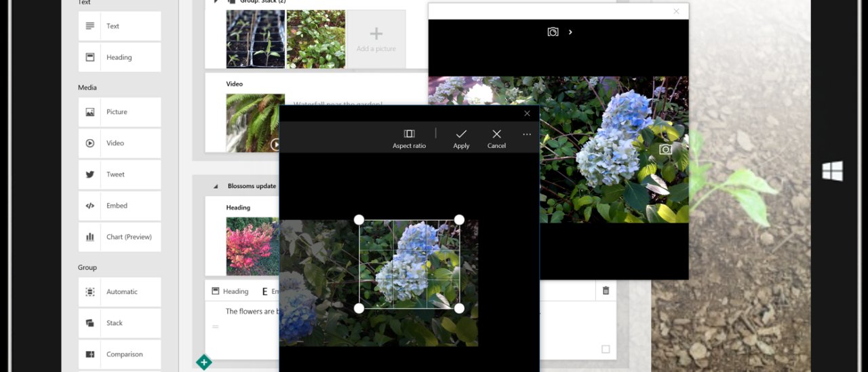Choose the Automatic group type
Screen dimensions: 868x372
(x=119, y=292)
